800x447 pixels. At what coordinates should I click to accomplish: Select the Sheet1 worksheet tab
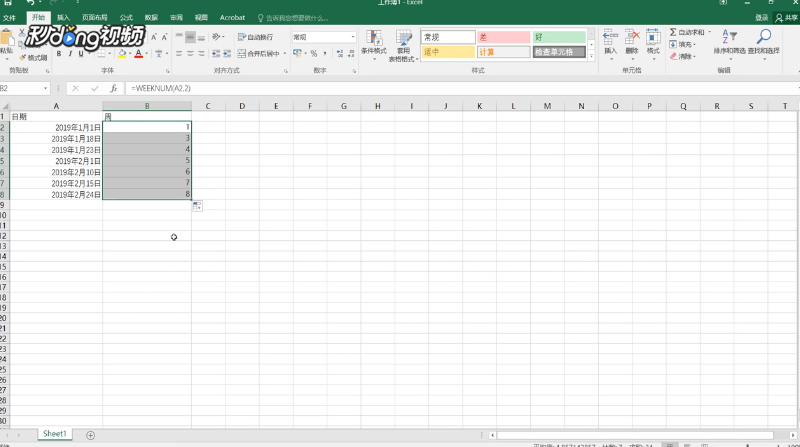(55, 434)
